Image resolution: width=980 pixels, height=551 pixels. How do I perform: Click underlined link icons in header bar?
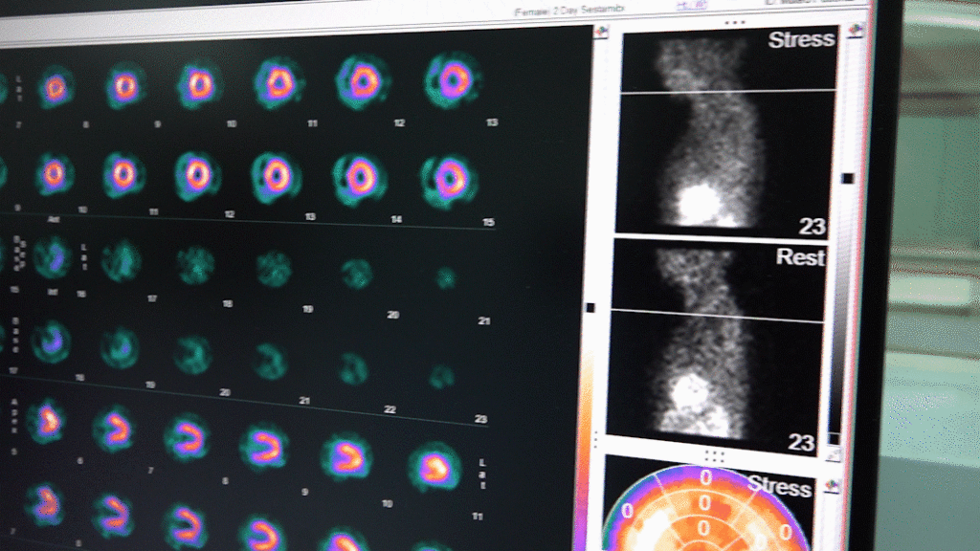point(691,6)
